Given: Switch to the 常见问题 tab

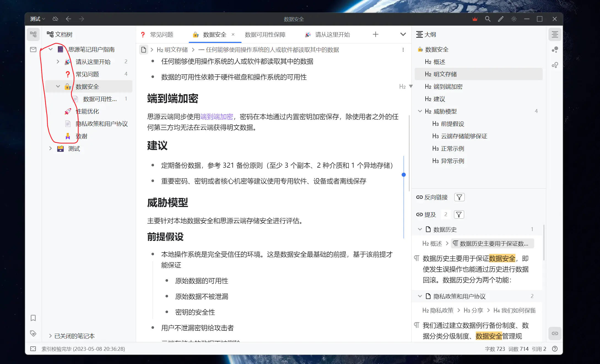Looking at the screenshot, I should (x=161, y=35).
